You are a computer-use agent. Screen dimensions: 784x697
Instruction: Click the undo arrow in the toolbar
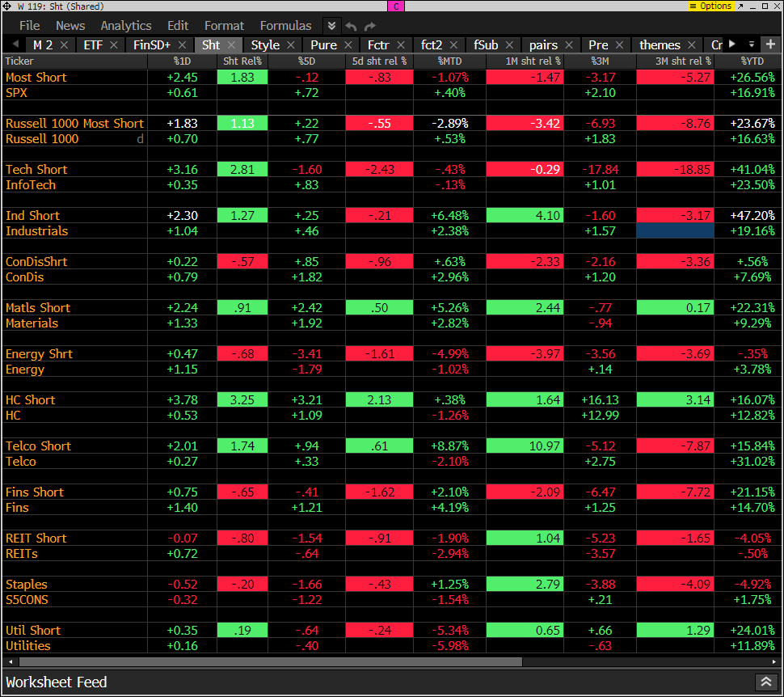pyautogui.click(x=352, y=26)
